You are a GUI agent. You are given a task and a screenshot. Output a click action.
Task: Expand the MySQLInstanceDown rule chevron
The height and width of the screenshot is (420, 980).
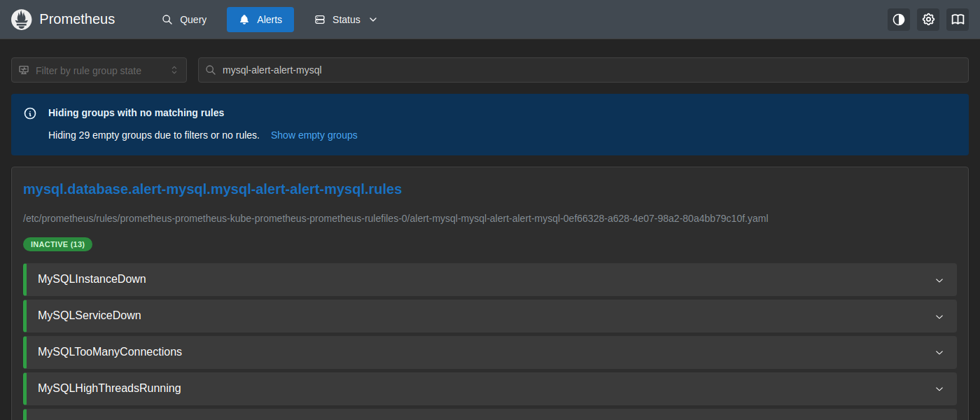coord(939,280)
